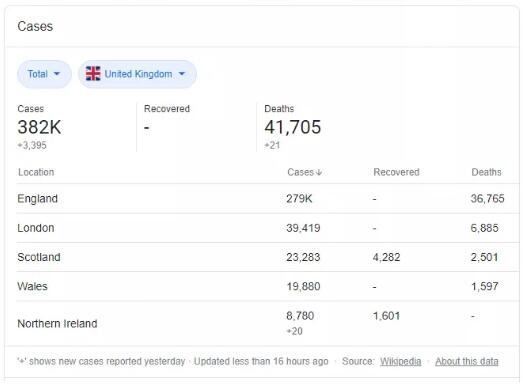
Task: Select the London row
Action: pos(268,228)
